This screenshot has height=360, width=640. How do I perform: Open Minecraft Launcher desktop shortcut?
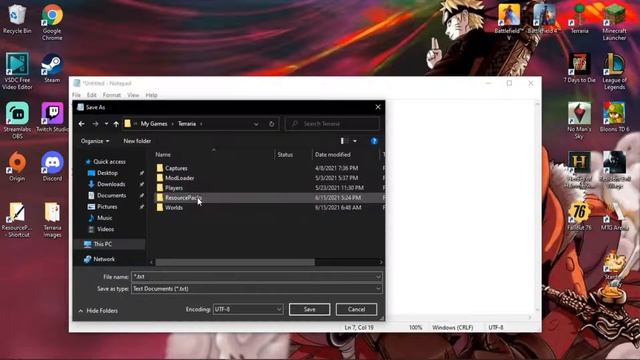(614, 22)
